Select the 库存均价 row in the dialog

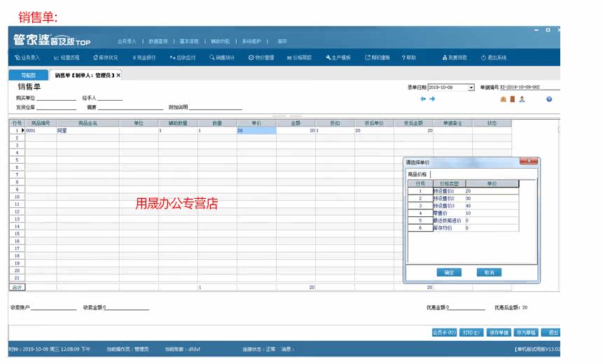[x=463, y=228]
